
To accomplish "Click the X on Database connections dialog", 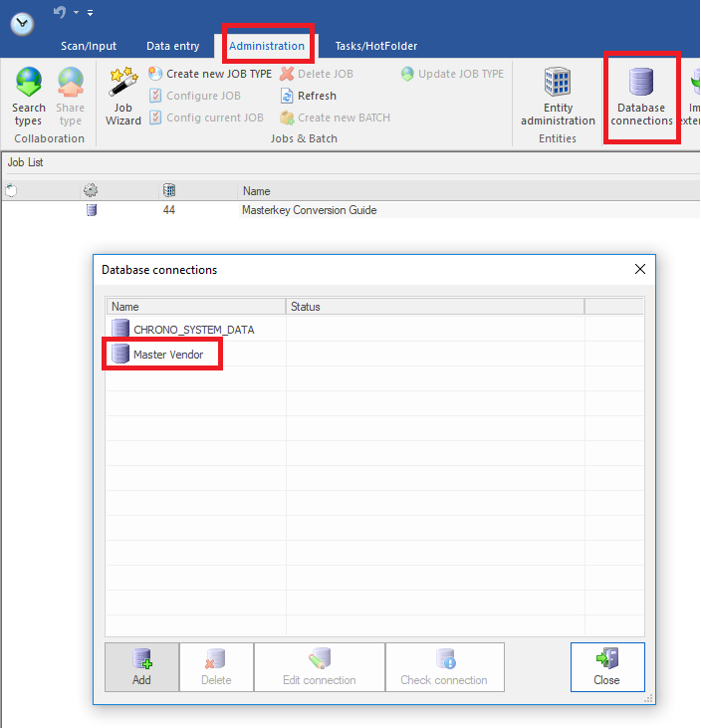I will pos(641,269).
